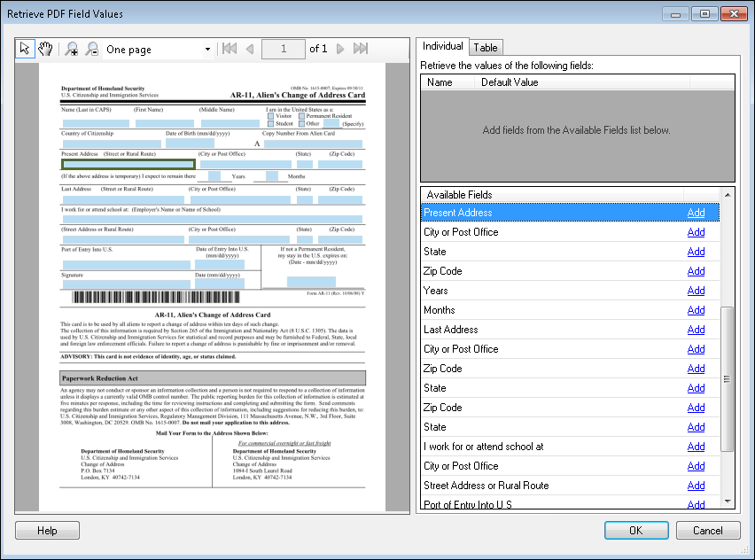Select the arrow pointer tool
Screen dimensions: 755x560
point(25,49)
